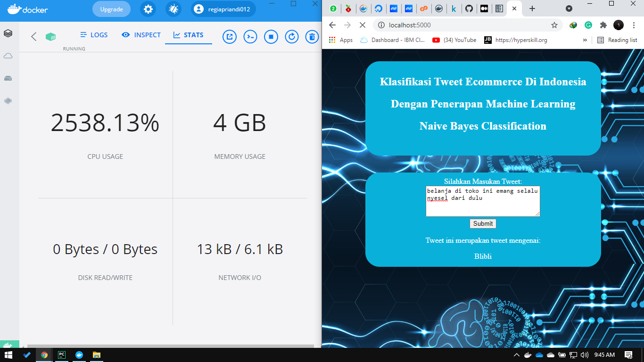Click the 9:45 AM taskbar clock
Image resolution: width=644 pixels, height=362 pixels.
604,355
